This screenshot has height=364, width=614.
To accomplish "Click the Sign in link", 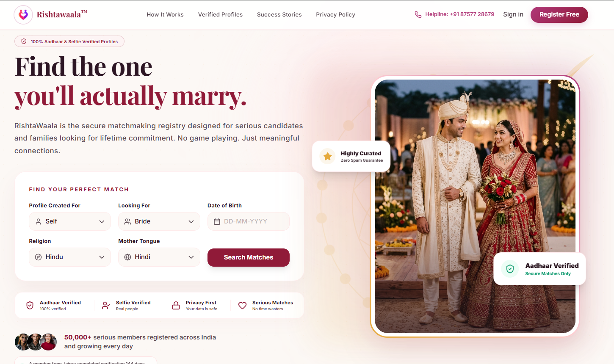I will tap(513, 14).
